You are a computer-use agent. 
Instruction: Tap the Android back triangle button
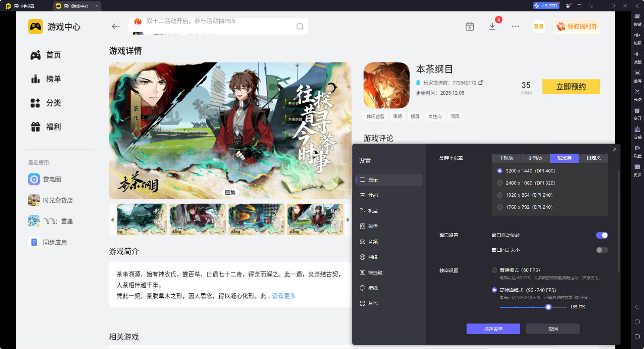point(637,307)
